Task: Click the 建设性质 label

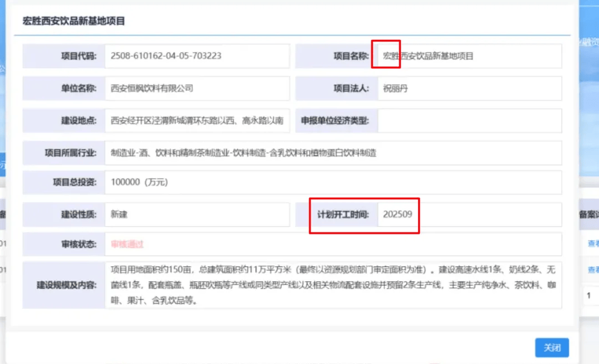Action: (79, 214)
